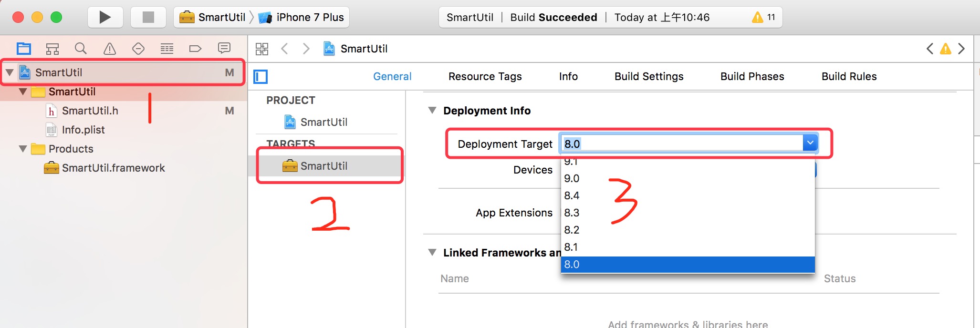Open the Breakpoint navigator icon
Image resolution: width=980 pixels, height=328 pixels.
coord(195,49)
